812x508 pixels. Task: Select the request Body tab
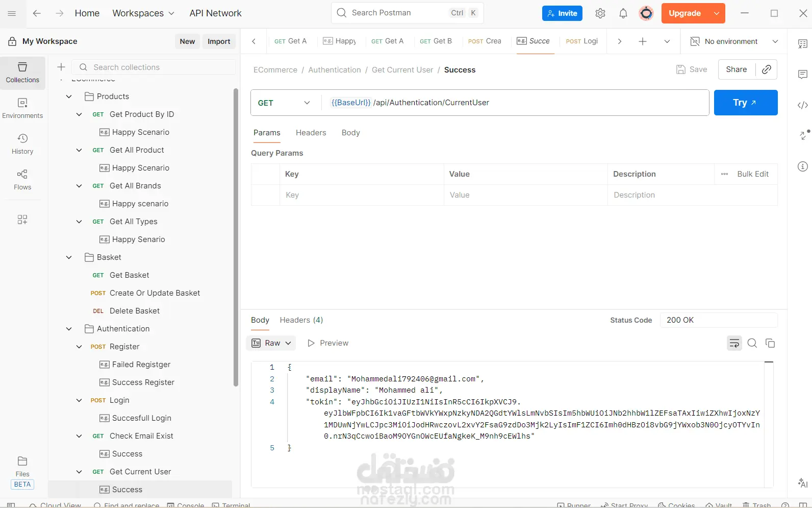[351, 133]
